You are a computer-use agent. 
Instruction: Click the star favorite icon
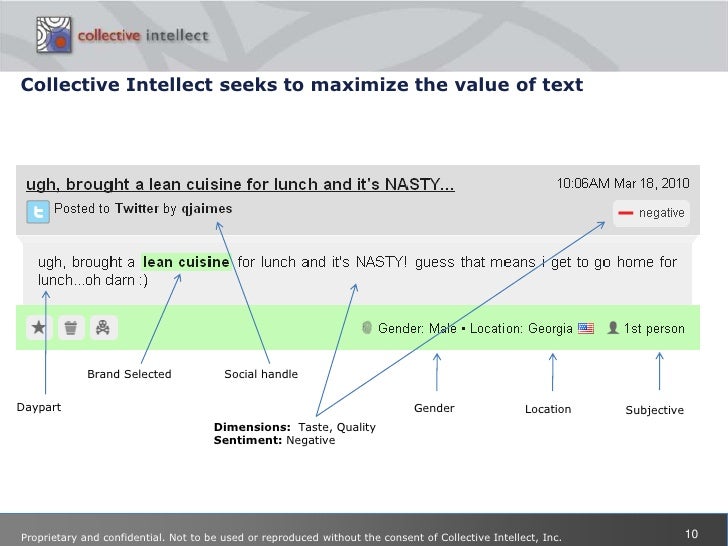point(39,328)
